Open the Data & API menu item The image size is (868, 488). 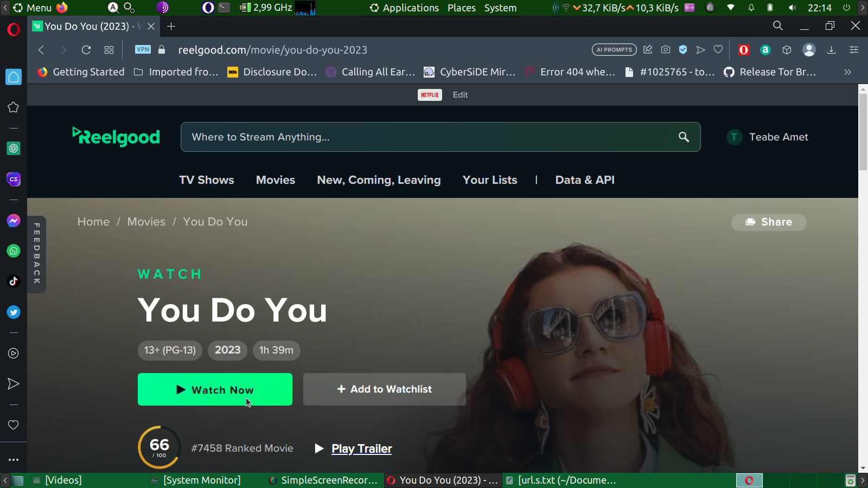point(585,180)
